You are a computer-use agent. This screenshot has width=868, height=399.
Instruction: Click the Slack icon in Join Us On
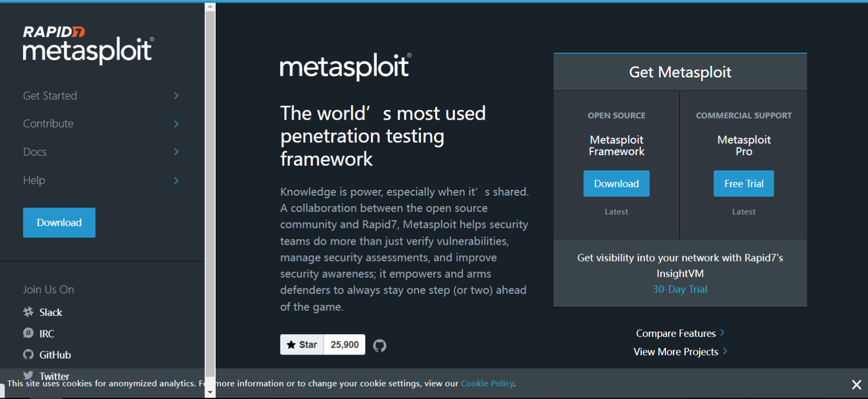tap(28, 312)
